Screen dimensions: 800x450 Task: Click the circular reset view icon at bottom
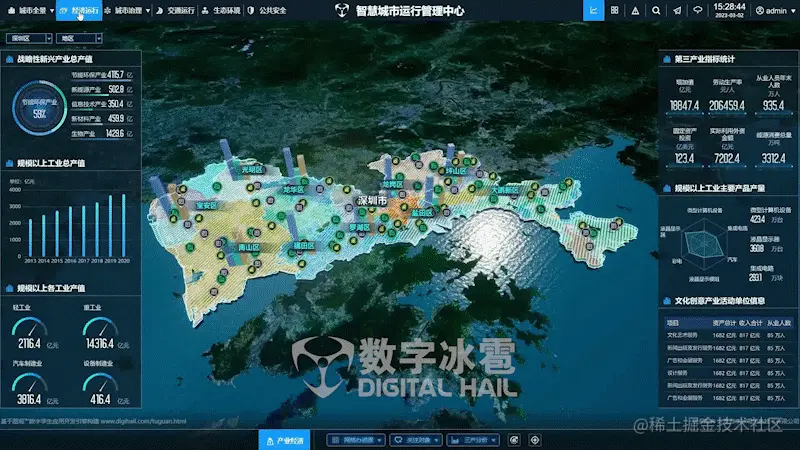tap(514, 440)
